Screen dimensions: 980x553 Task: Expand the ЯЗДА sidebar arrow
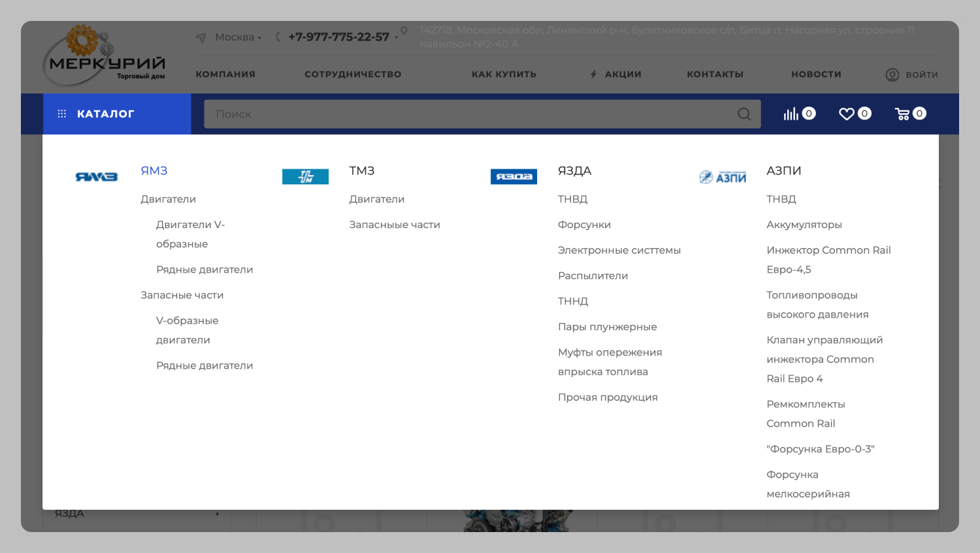click(x=218, y=514)
